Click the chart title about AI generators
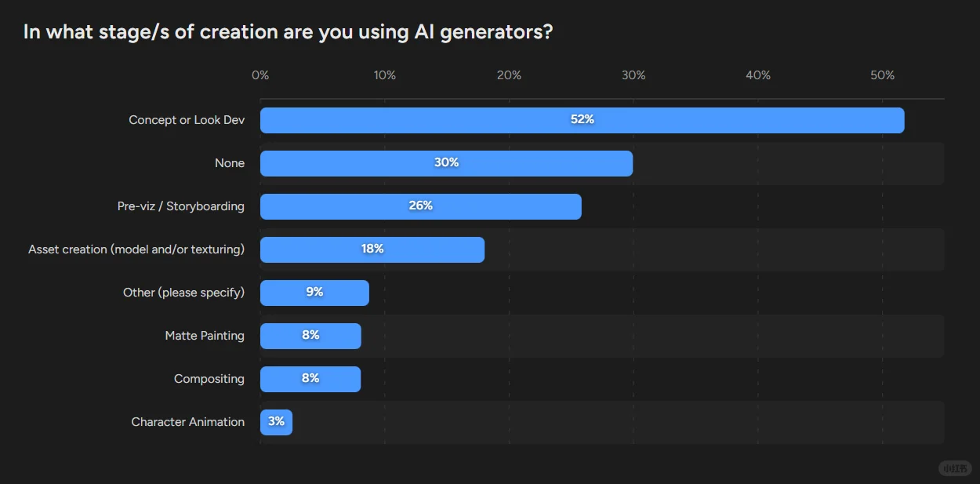 tap(289, 32)
